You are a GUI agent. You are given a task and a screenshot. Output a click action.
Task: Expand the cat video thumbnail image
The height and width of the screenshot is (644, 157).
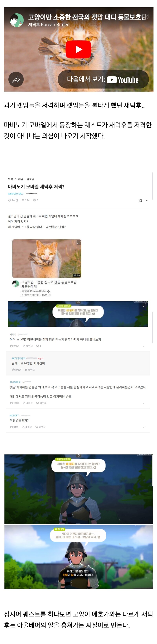click(x=79, y=242)
